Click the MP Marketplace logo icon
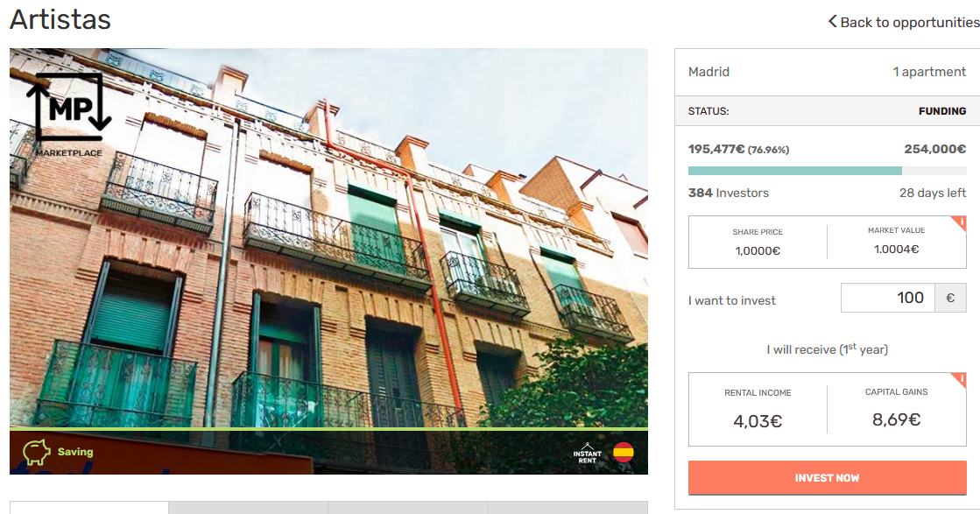The image size is (980, 514). [x=69, y=113]
